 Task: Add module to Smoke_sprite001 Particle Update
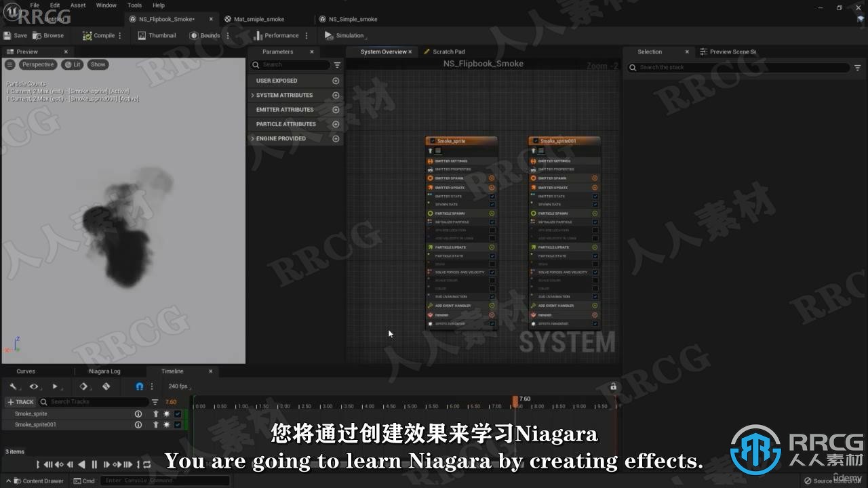pos(595,247)
